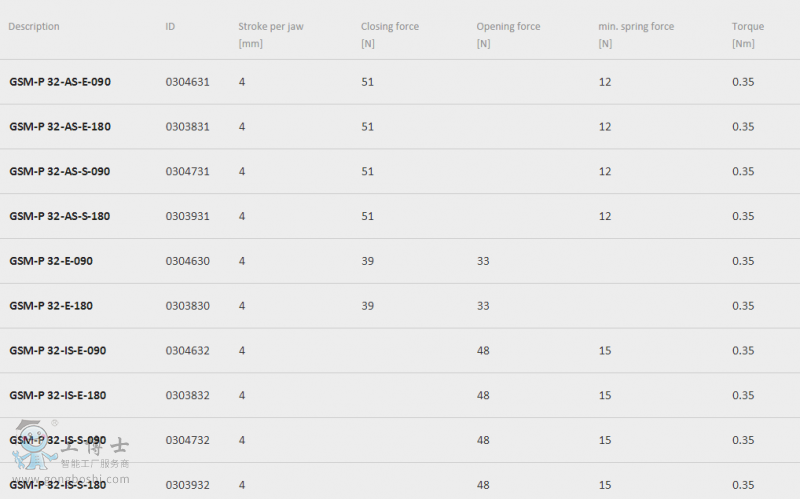Open the GSM-P 32-E-180 entry
This screenshot has width=800, height=499.
click(x=400, y=306)
